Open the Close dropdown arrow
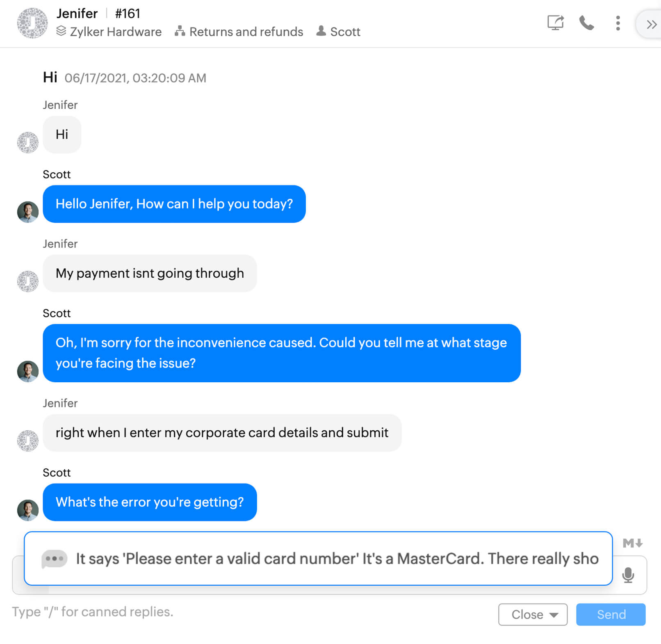Screen dimensions: 661x644 point(554,614)
